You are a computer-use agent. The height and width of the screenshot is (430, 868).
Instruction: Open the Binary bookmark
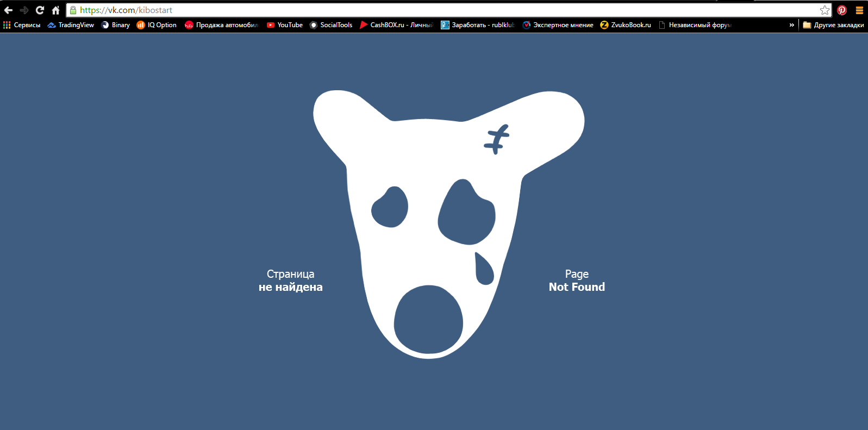point(116,25)
